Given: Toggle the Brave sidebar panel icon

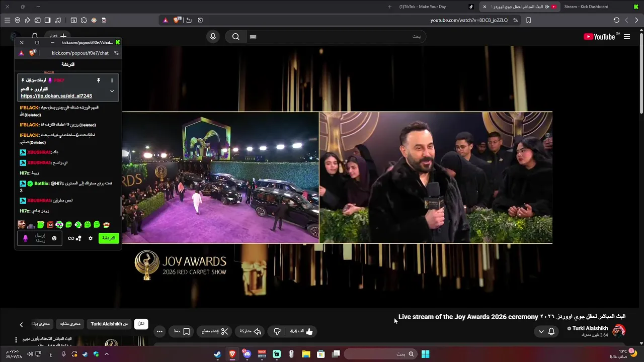Looking at the screenshot, I should pyautogui.click(x=47, y=20).
